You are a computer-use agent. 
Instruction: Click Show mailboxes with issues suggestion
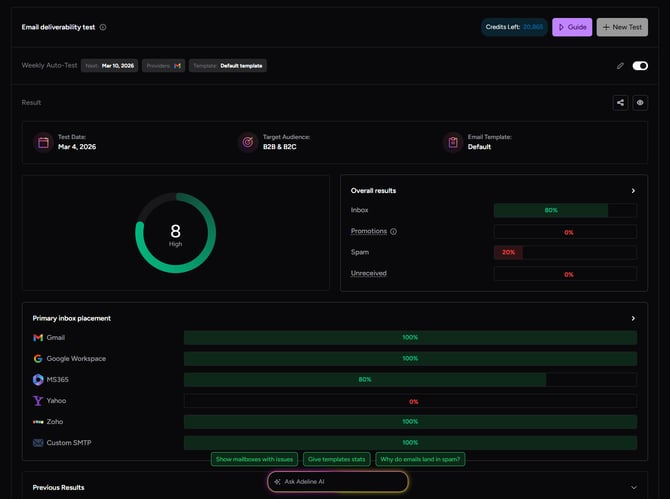254,459
